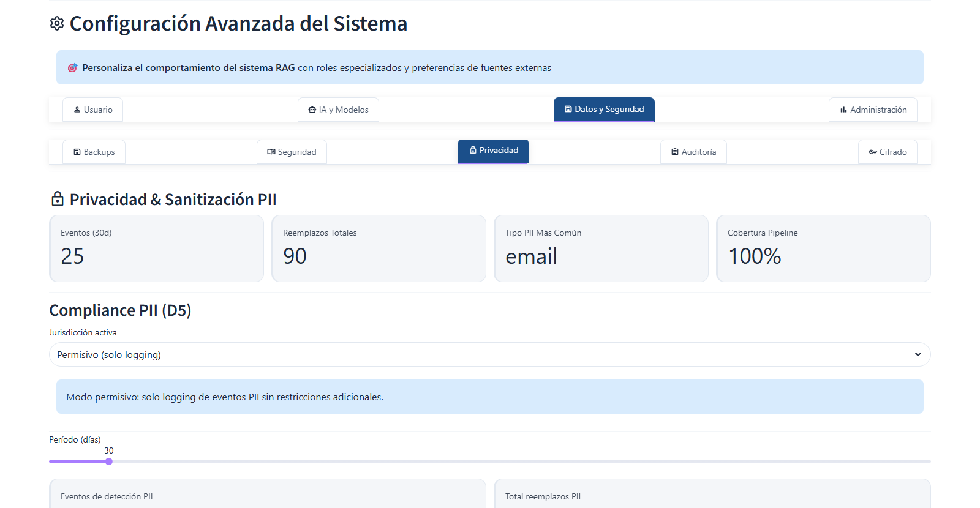Click the Cobertura Pipeline 100% card

823,248
